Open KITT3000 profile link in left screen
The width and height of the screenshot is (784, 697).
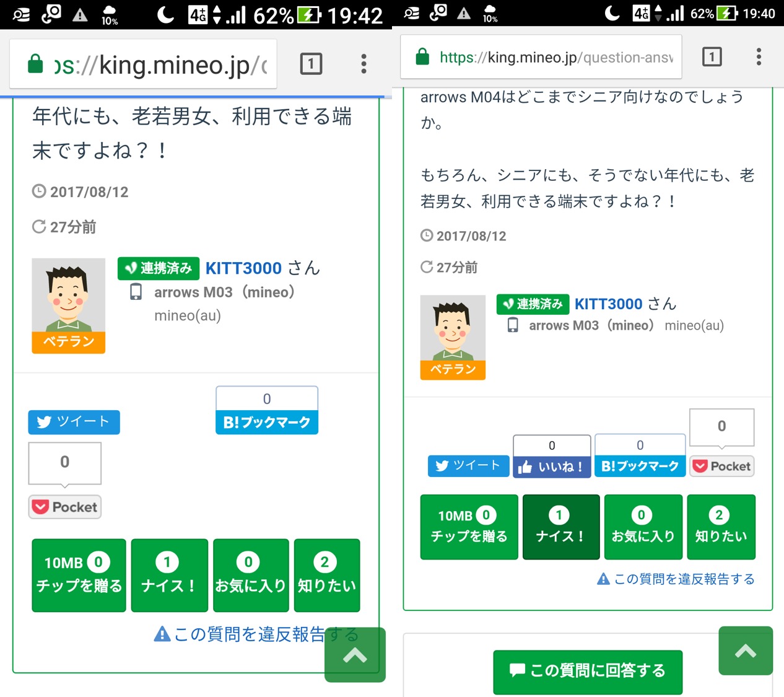point(243,268)
